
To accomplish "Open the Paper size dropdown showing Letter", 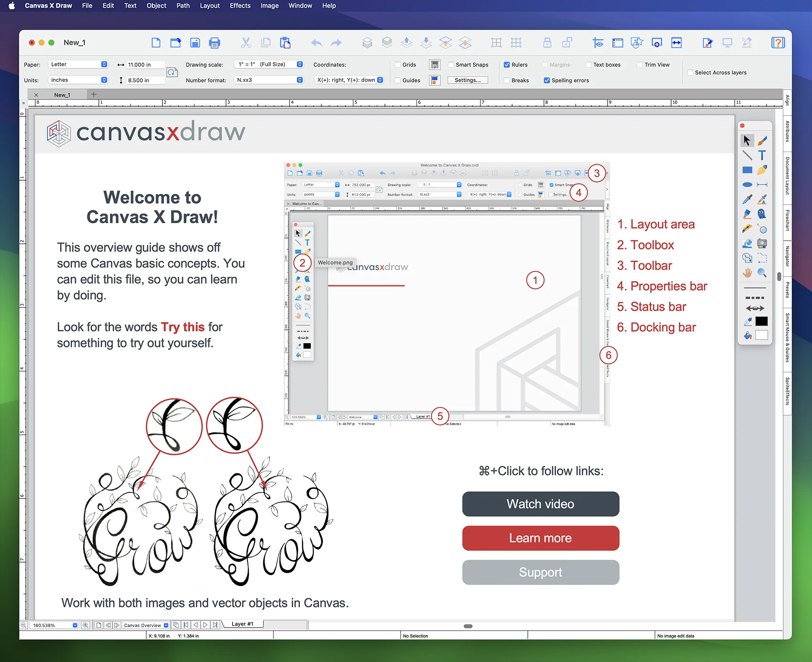I will tap(78, 64).
